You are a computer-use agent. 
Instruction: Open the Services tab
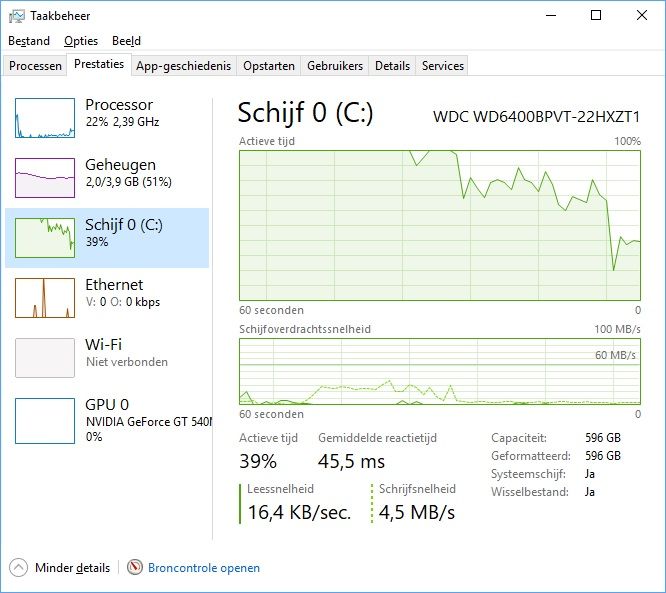[x=443, y=66]
